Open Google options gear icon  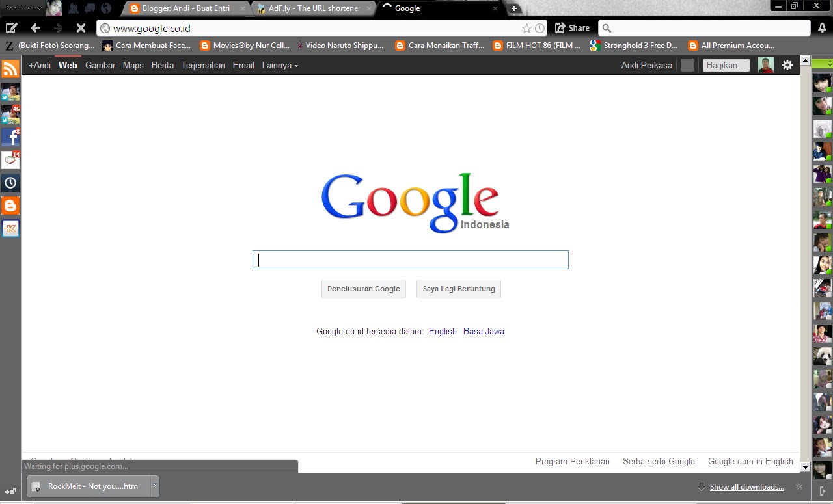pyautogui.click(x=787, y=65)
